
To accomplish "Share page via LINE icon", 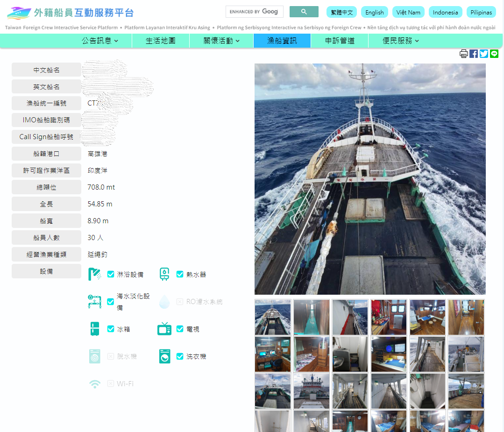I will (494, 54).
